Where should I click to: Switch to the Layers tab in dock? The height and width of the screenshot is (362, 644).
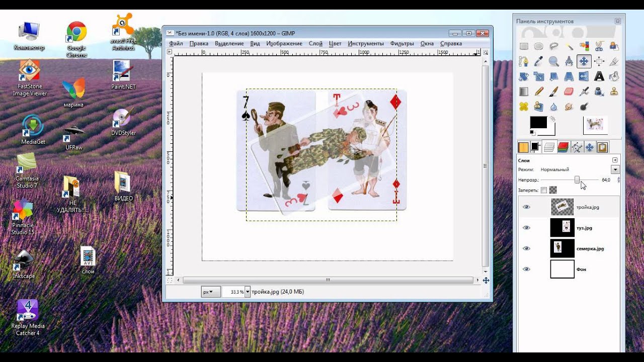(x=549, y=147)
